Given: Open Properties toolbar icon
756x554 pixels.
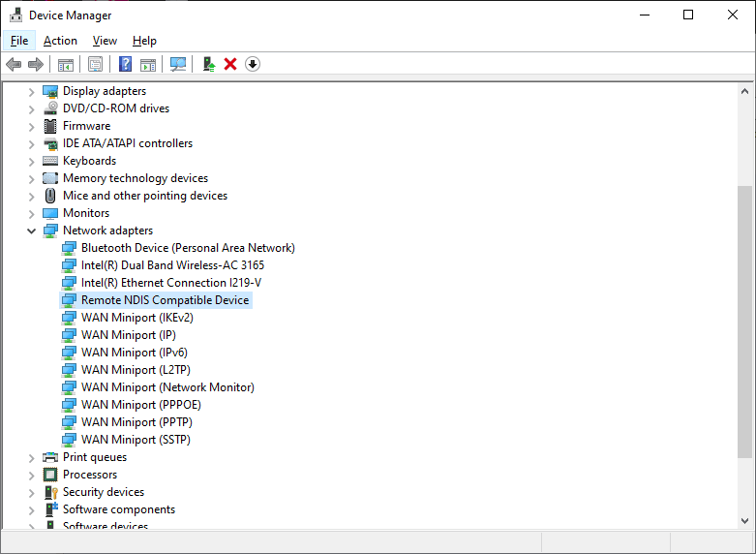Looking at the screenshot, I should tap(96, 64).
